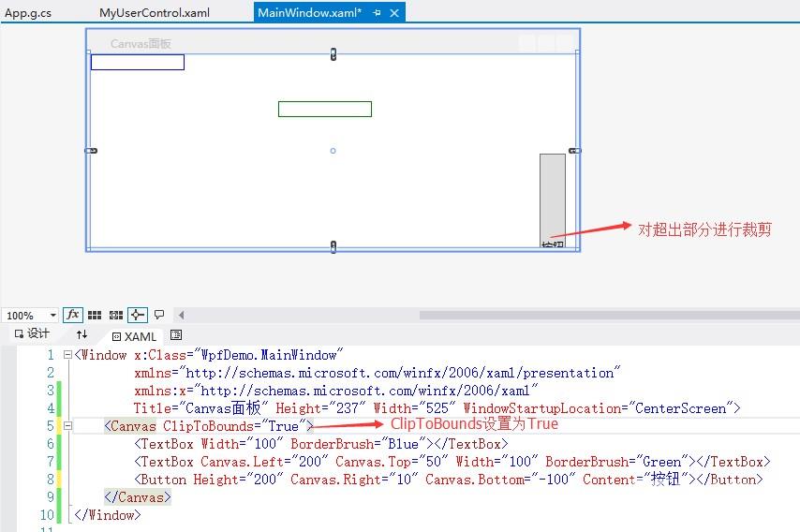Select the clipped gray button in designer

(x=553, y=200)
